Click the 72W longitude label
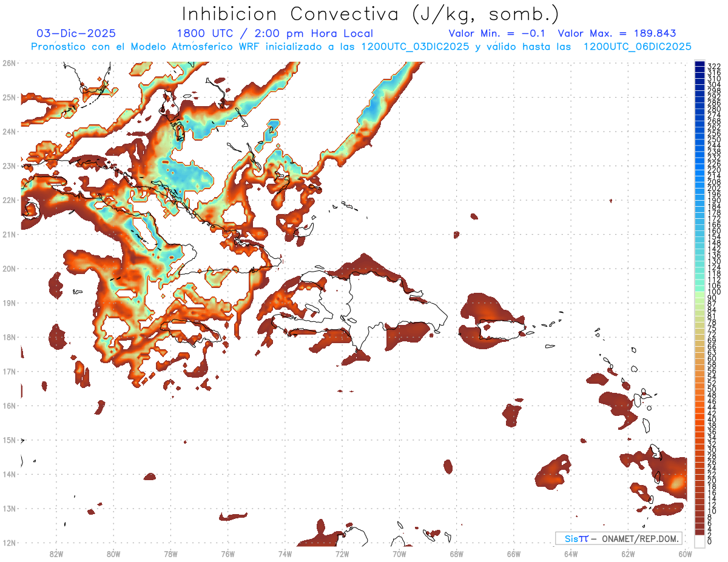Image resolution: width=728 pixels, height=562 pixels. point(342,553)
